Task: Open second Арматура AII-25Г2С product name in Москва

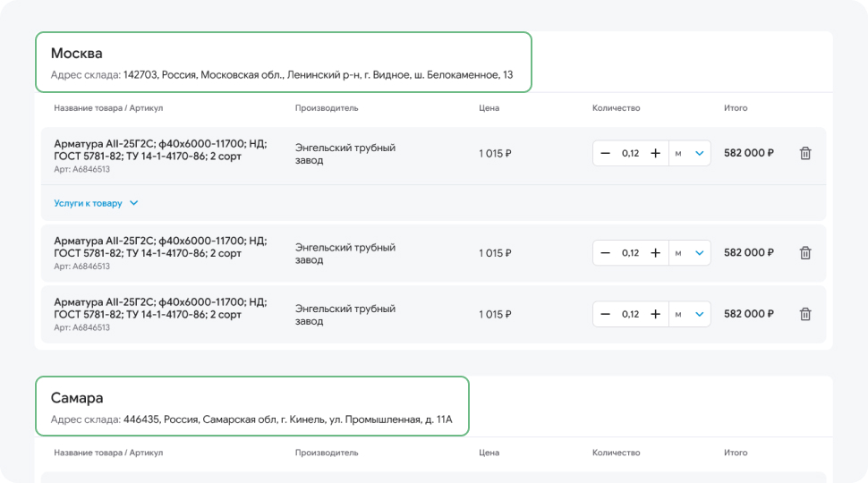Action: point(160,247)
